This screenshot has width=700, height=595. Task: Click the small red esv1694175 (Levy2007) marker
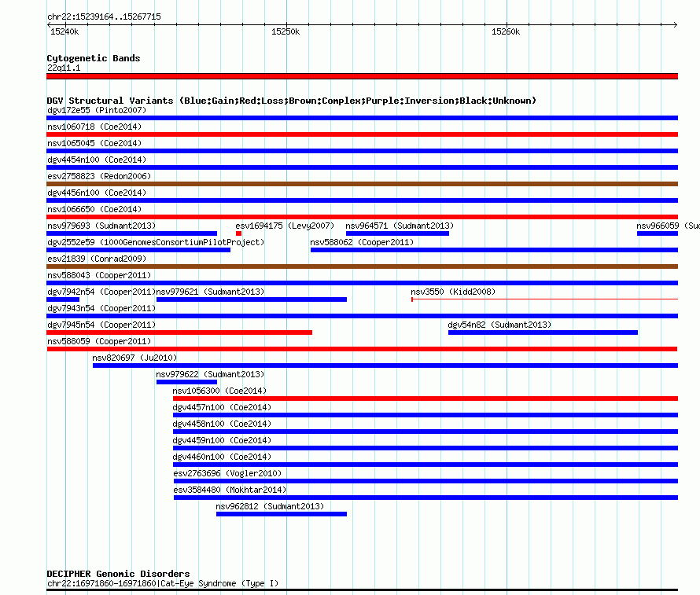239,233
